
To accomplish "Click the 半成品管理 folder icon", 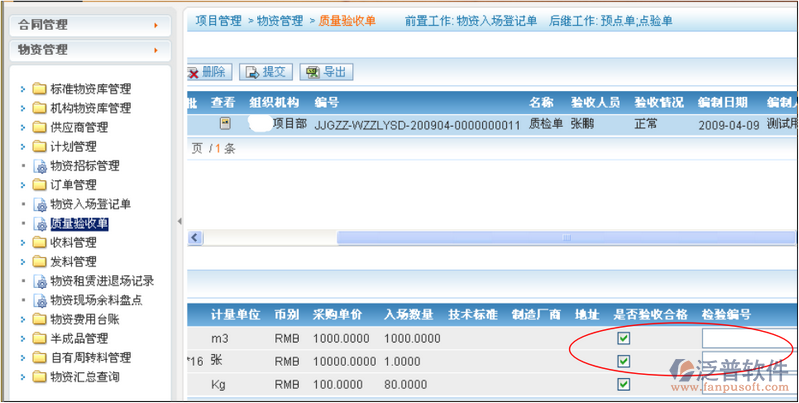I will [x=39, y=339].
